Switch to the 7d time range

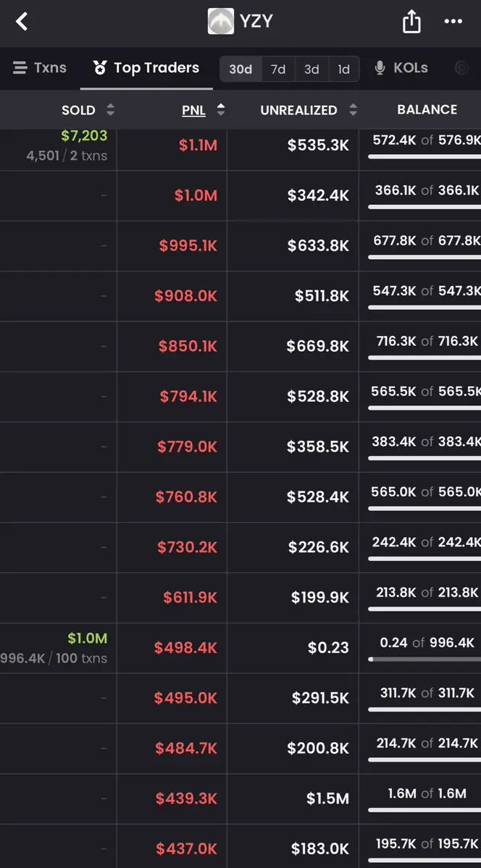[278, 69]
